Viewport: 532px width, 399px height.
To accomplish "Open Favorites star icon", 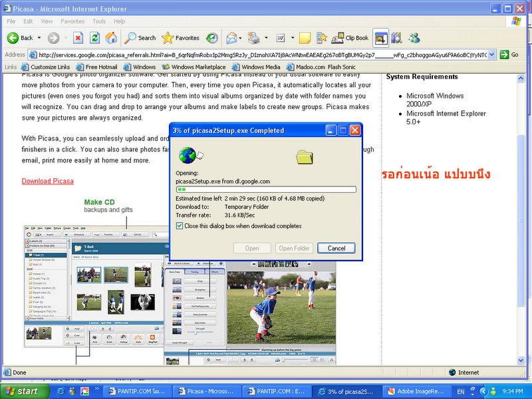I will (x=168, y=38).
